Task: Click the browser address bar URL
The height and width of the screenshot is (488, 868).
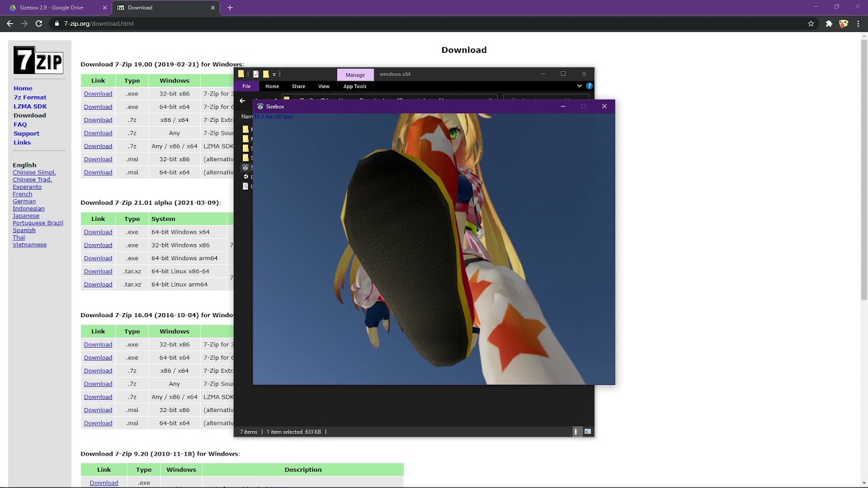Action: tap(98, 23)
